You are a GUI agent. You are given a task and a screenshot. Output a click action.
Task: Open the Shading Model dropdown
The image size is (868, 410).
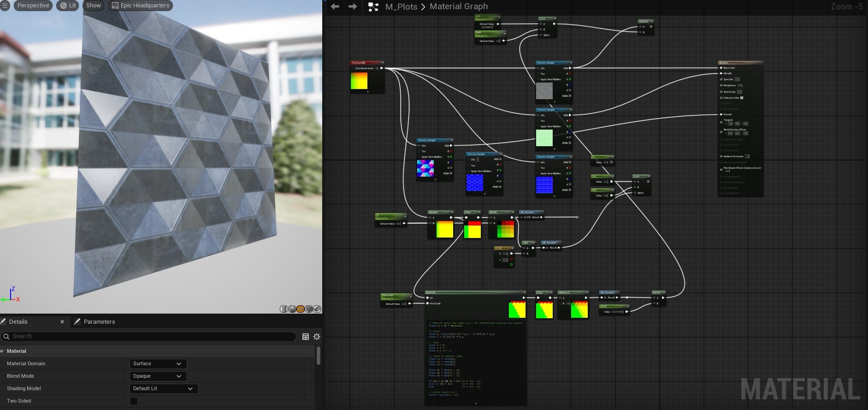click(163, 389)
